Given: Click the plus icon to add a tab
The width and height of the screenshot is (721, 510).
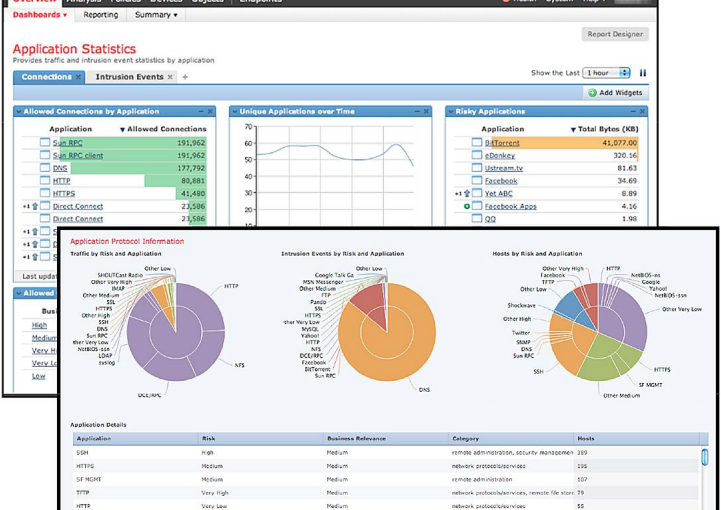Looking at the screenshot, I should 185,77.
